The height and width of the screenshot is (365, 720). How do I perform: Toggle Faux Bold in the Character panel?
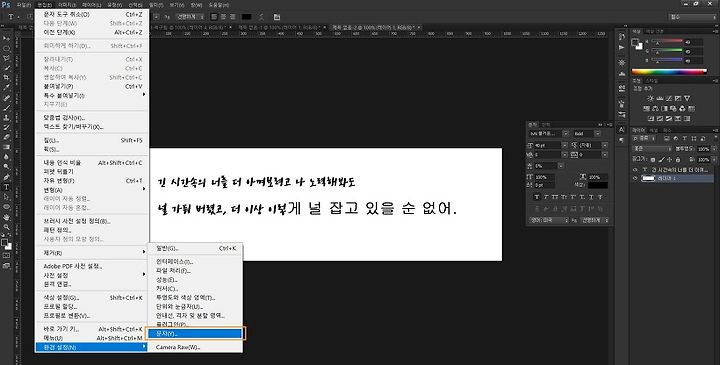click(x=537, y=197)
